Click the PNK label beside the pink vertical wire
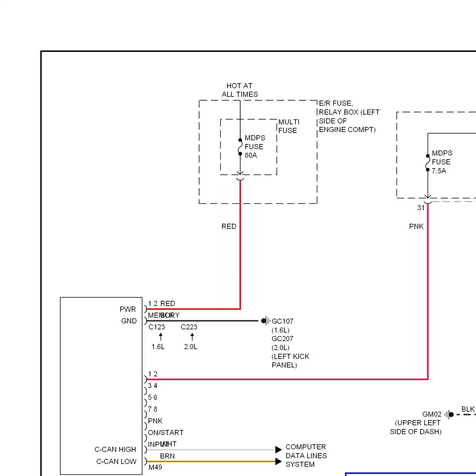The height and width of the screenshot is (476, 476). point(416,226)
